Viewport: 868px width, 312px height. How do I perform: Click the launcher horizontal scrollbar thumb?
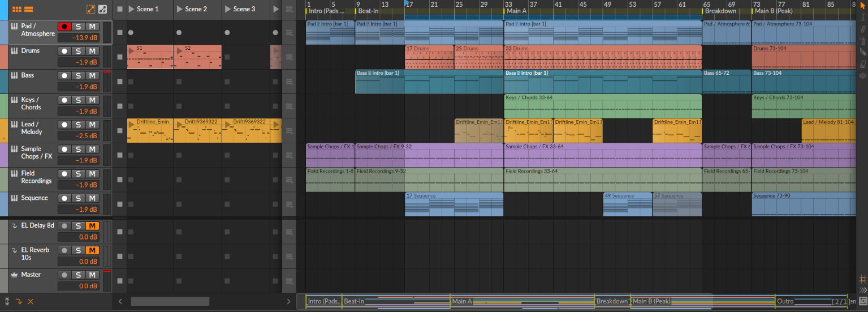click(170, 301)
